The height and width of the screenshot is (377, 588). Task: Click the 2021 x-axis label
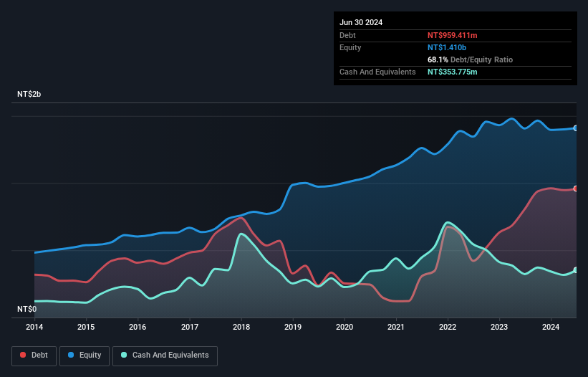[396, 327]
